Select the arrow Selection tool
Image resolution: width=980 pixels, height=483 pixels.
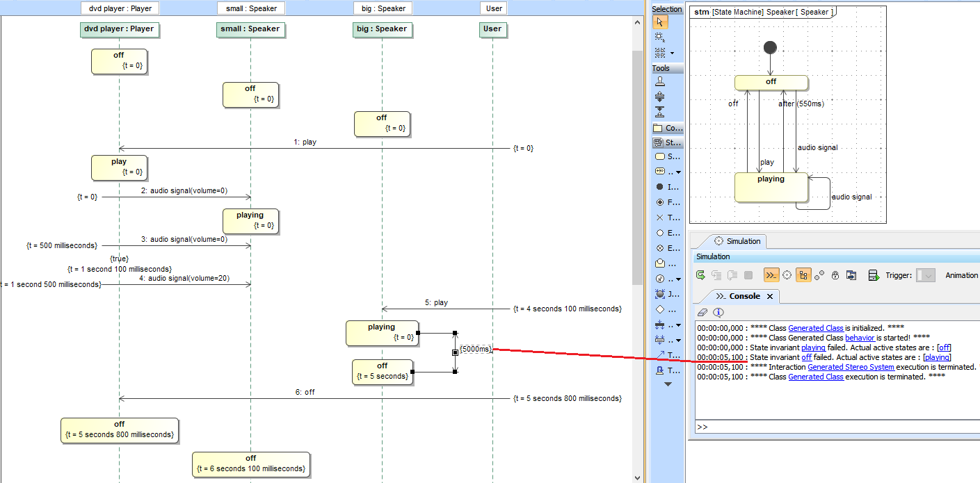pyautogui.click(x=660, y=22)
